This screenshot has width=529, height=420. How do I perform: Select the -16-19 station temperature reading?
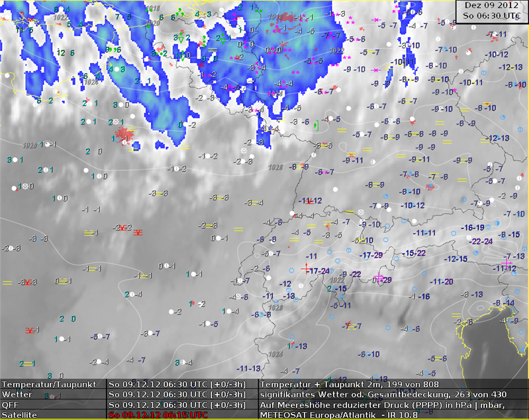pyautogui.click(x=473, y=227)
